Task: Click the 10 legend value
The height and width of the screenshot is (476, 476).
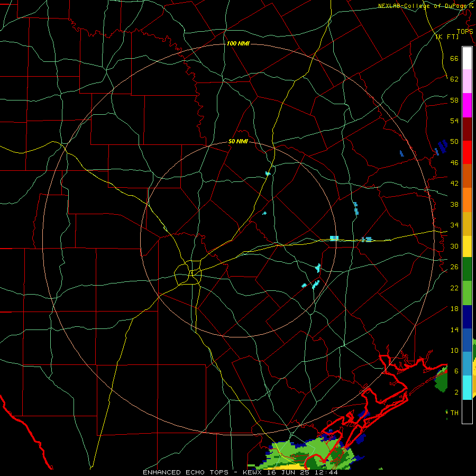Action: pos(454,350)
